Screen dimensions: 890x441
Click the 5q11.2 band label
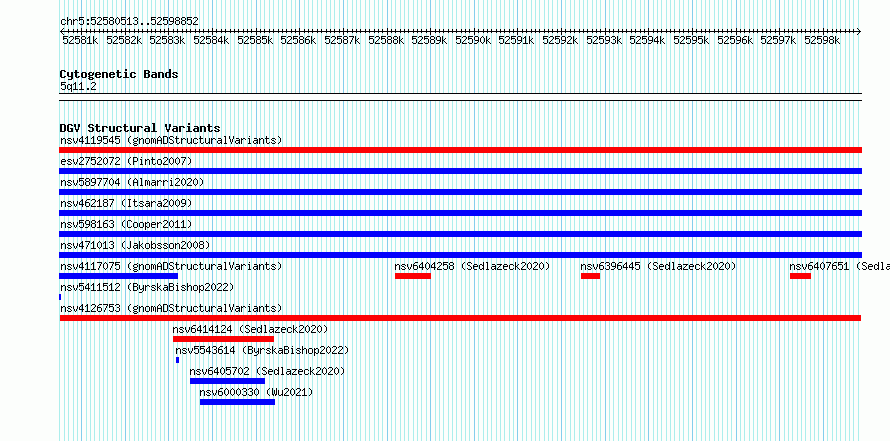(x=78, y=86)
